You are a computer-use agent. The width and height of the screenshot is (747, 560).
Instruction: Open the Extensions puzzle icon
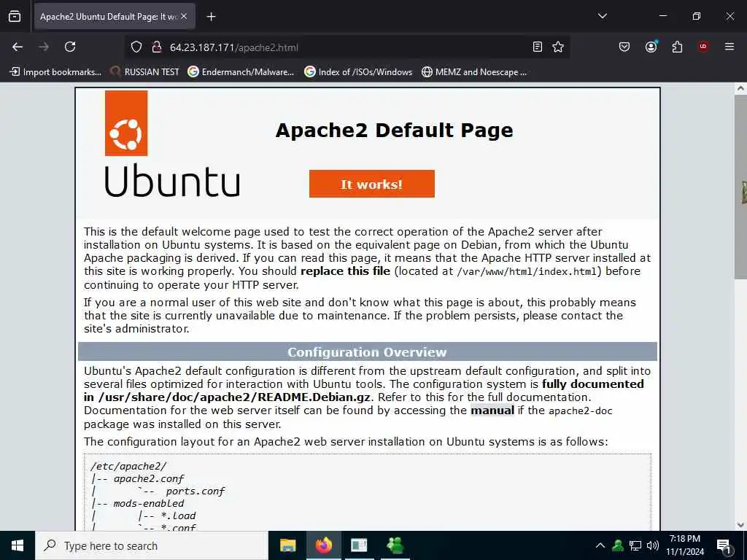click(677, 47)
